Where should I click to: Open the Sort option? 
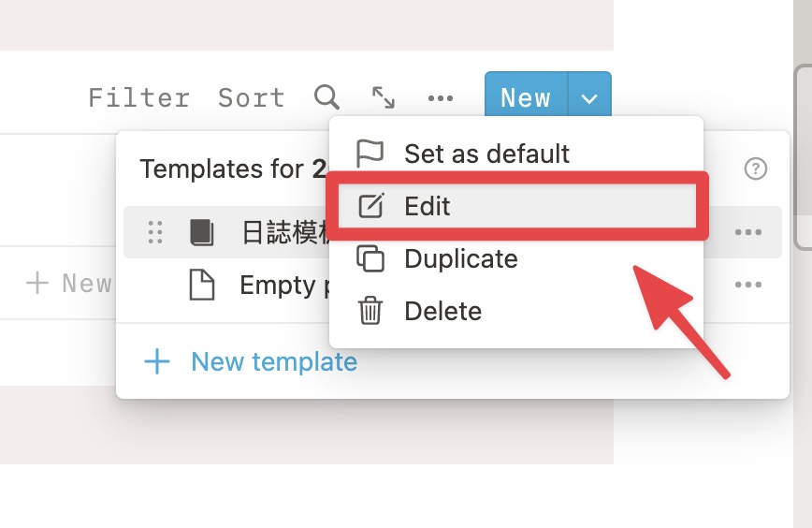pyautogui.click(x=252, y=97)
